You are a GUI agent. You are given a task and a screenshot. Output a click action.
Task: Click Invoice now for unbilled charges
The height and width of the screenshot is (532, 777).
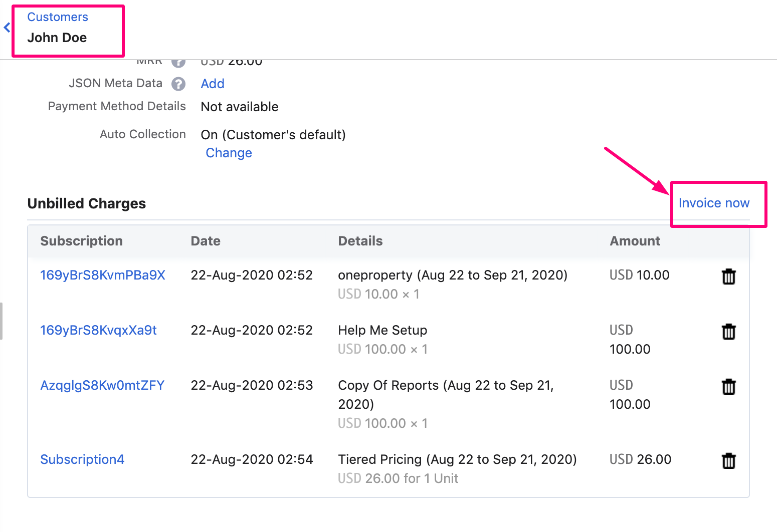(x=714, y=203)
